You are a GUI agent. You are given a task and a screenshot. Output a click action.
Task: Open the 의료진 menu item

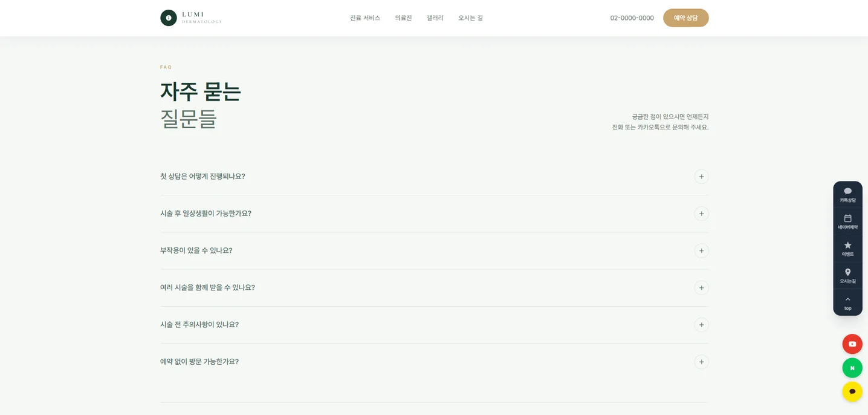pos(403,18)
